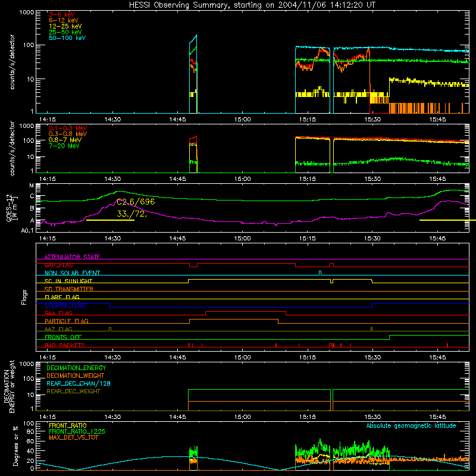The image size is (476, 476).
Task: Select the ATTENUATOR_STATE flag label
Action: (x=72, y=257)
